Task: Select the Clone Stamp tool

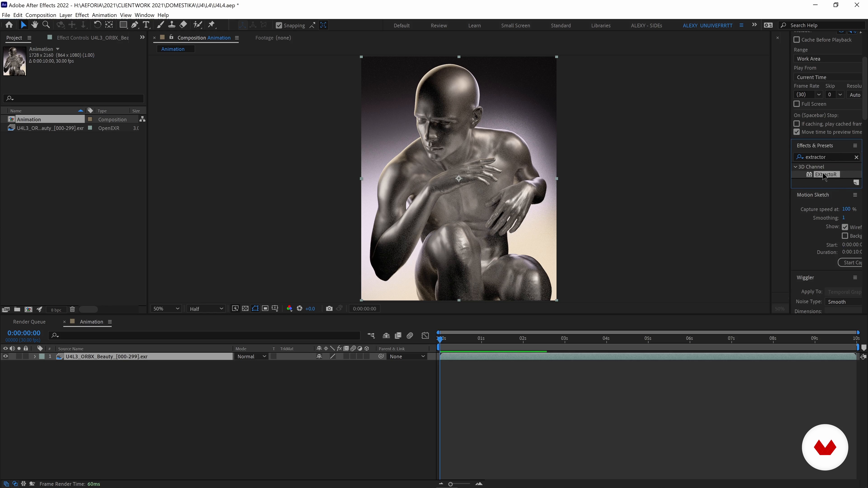Action: [x=172, y=25]
